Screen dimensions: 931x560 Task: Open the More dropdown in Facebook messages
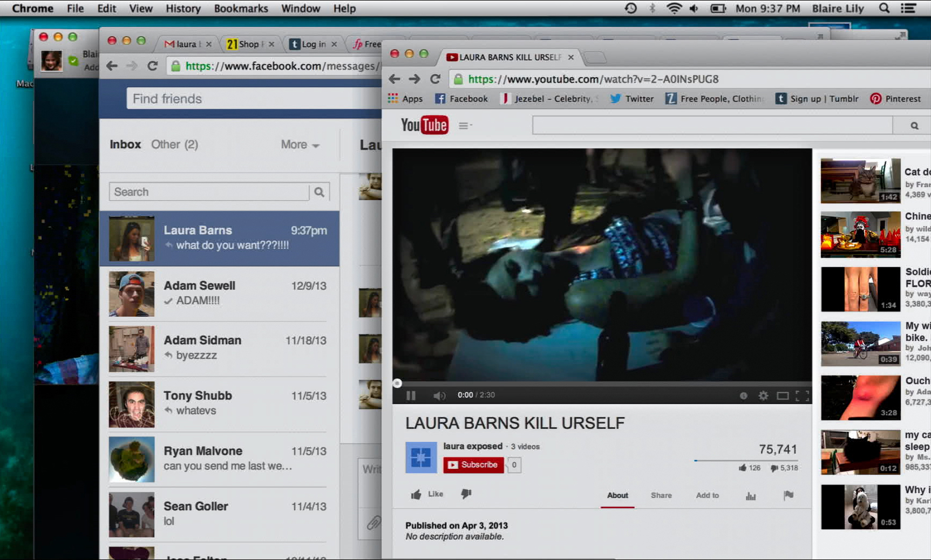[x=300, y=145]
